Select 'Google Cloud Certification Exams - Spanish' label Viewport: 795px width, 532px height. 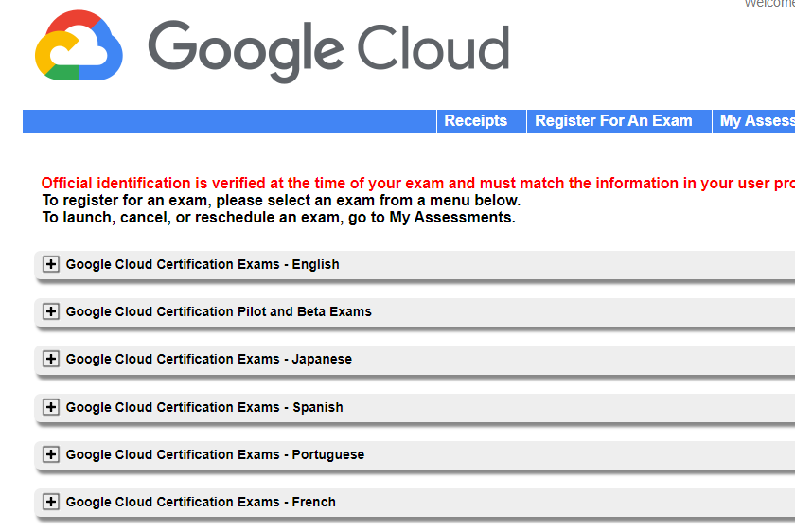tap(204, 407)
